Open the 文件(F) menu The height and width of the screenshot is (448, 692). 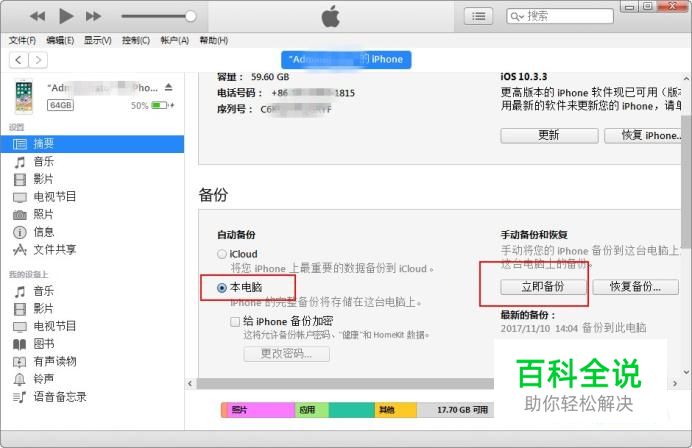pos(23,41)
